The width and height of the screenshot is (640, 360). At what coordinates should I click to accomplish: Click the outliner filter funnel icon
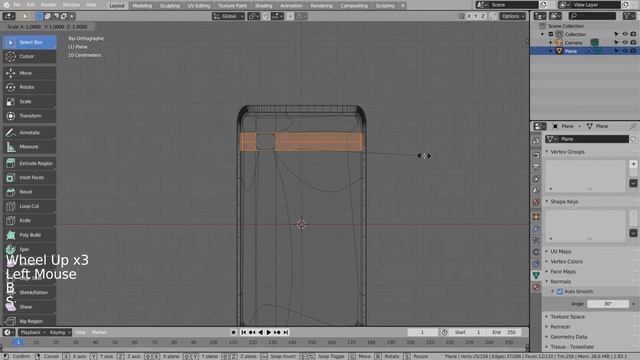pyautogui.click(x=629, y=16)
